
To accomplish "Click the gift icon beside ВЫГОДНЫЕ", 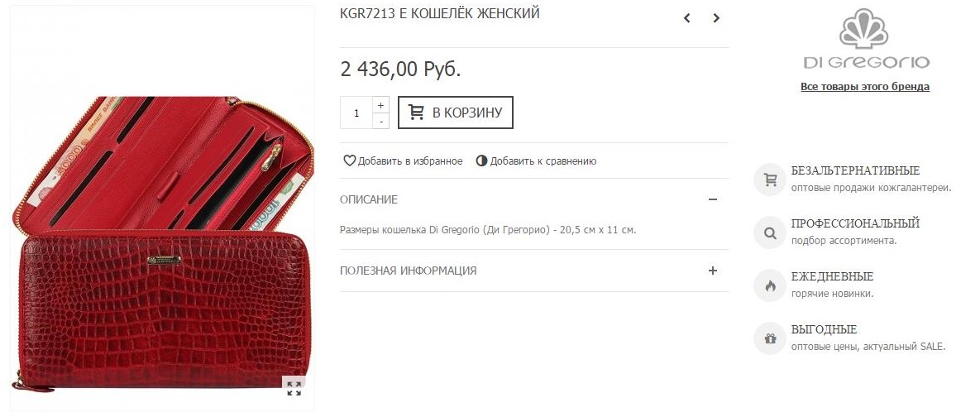I will tap(769, 339).
